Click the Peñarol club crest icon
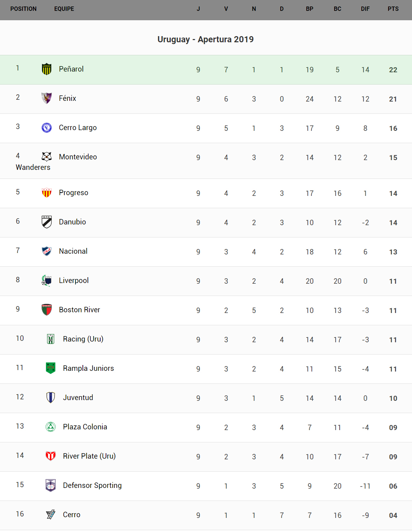Viewport: 412px width, 532px height. point(47,69)
